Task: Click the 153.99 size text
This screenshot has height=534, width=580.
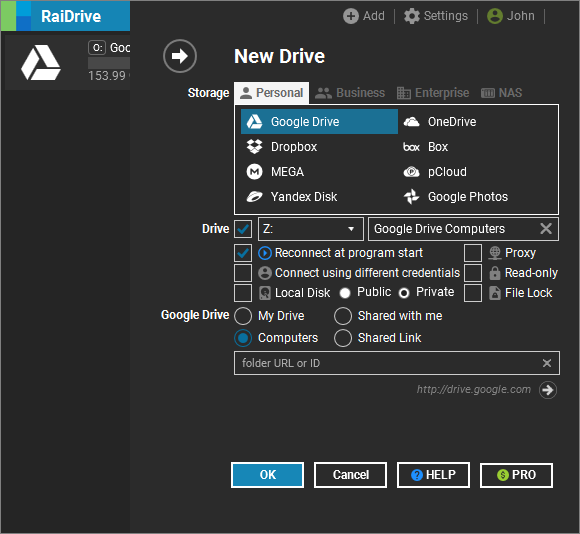Action: (107, 76)
